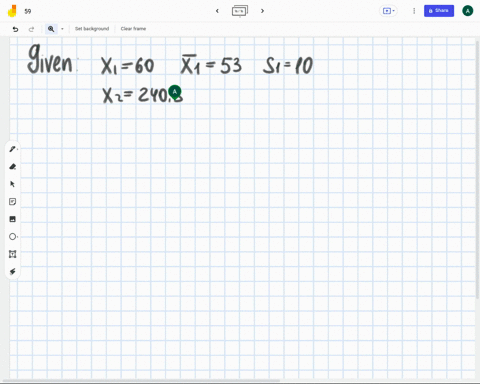Select the Pen tool

13,149
